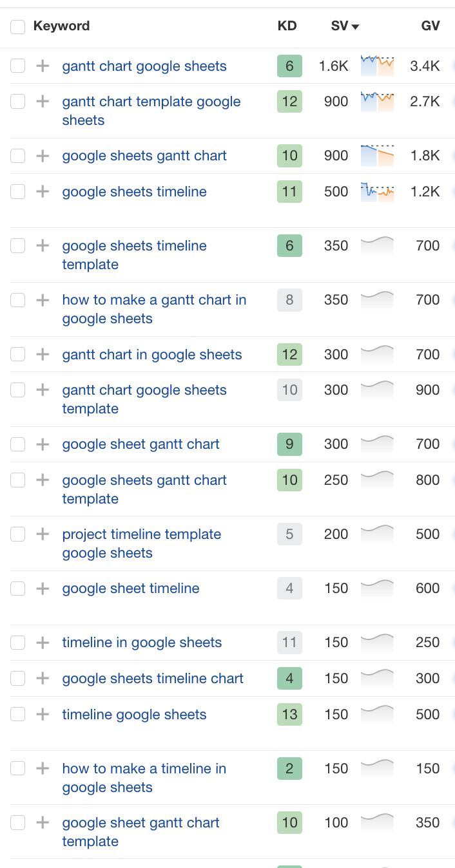Click the plus icon next to "project timeline template google sheets"
The image size is (455, 868).
tap(43, 534)
